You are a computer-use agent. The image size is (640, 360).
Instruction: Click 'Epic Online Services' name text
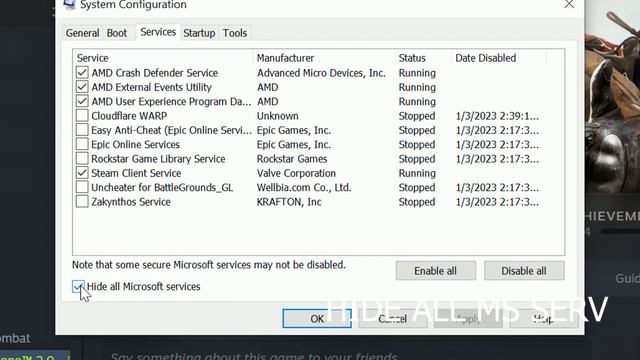coord(135,144)
